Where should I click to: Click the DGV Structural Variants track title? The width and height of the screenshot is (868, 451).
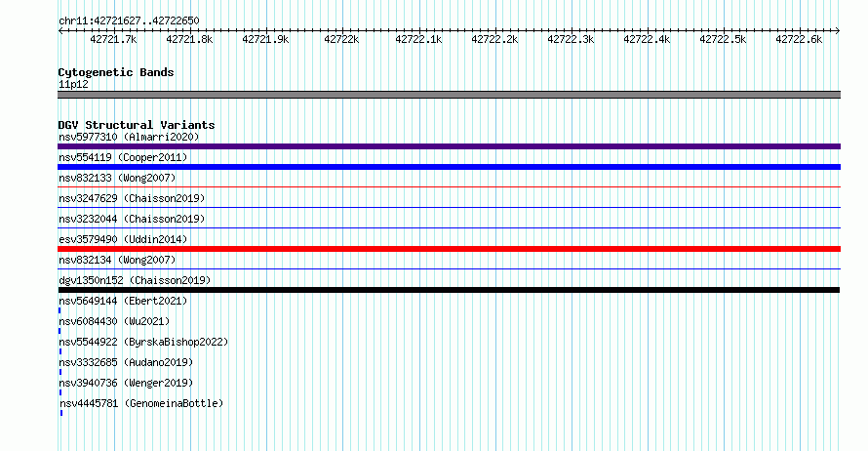pyautogui.click(x=137, y=125)
